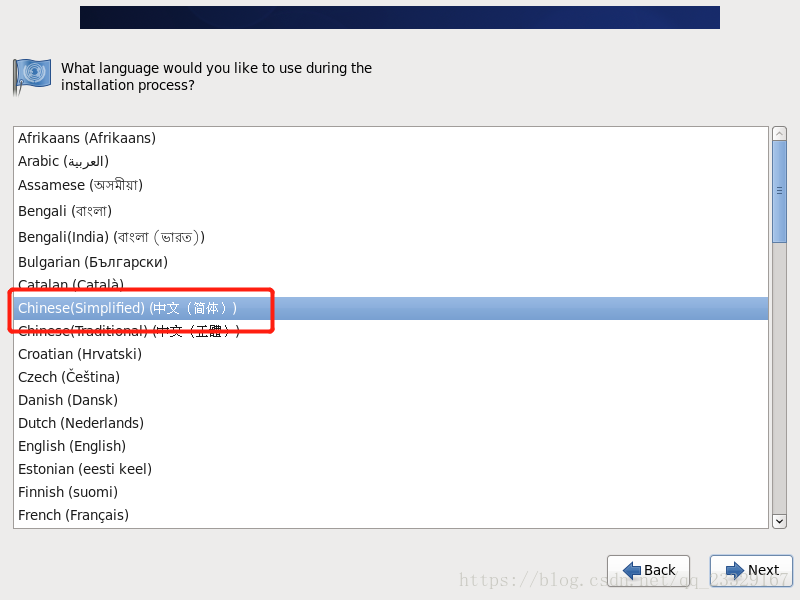Click the blue flag language icon
800x600 pixels.
[32, 77]
